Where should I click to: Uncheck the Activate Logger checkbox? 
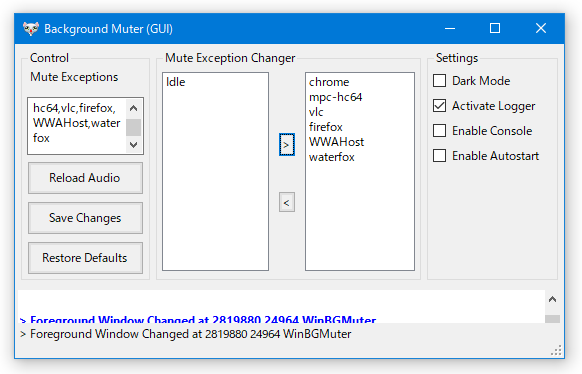[439, 106]
